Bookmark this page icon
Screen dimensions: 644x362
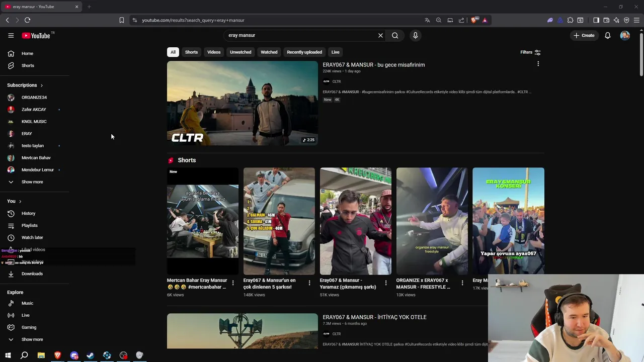(x=121, y=20)
